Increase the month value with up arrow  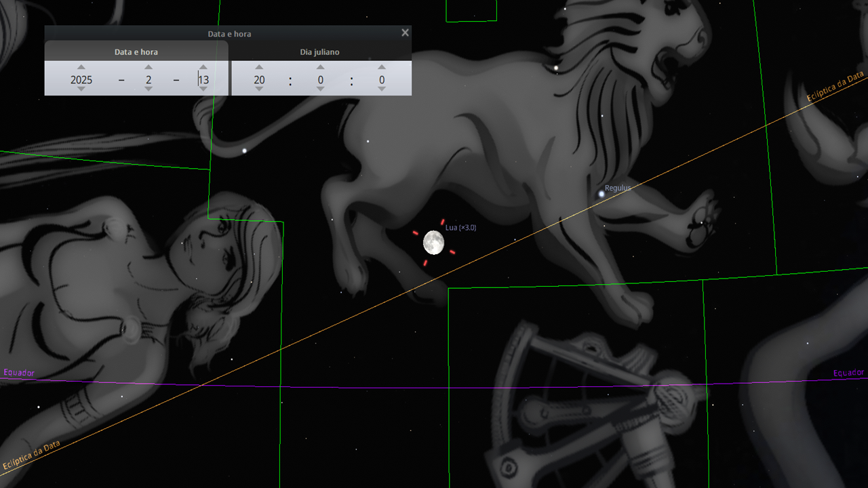[149, 67]
